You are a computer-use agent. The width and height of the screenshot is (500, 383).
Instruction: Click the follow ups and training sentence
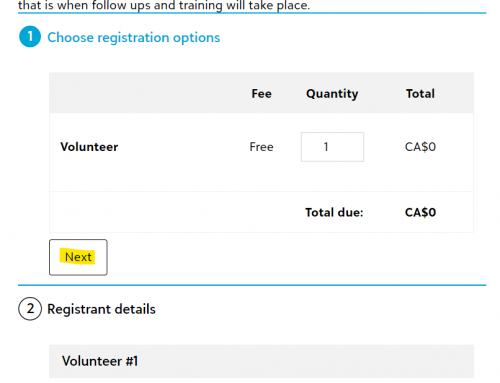(x=164, y=5)
